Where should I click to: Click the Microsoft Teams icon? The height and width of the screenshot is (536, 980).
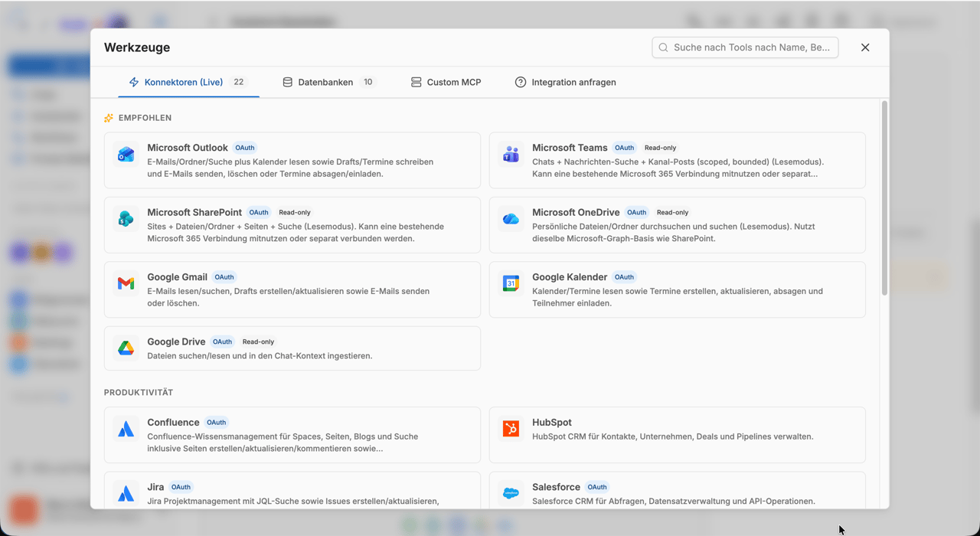click(x=511, y=155)
